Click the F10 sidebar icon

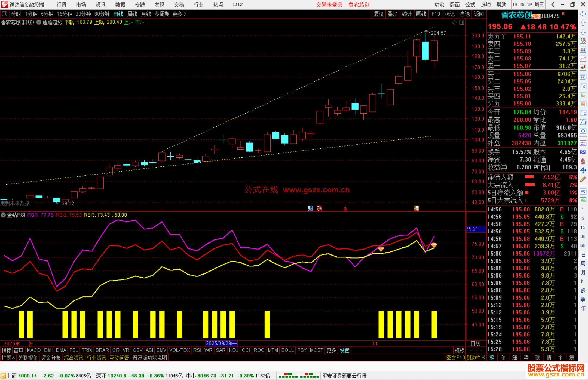pos(583,86)
